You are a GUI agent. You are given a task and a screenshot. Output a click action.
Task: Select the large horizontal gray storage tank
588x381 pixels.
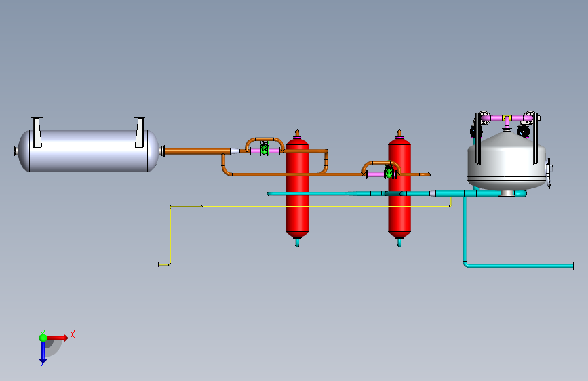click(x=88, y=151)
